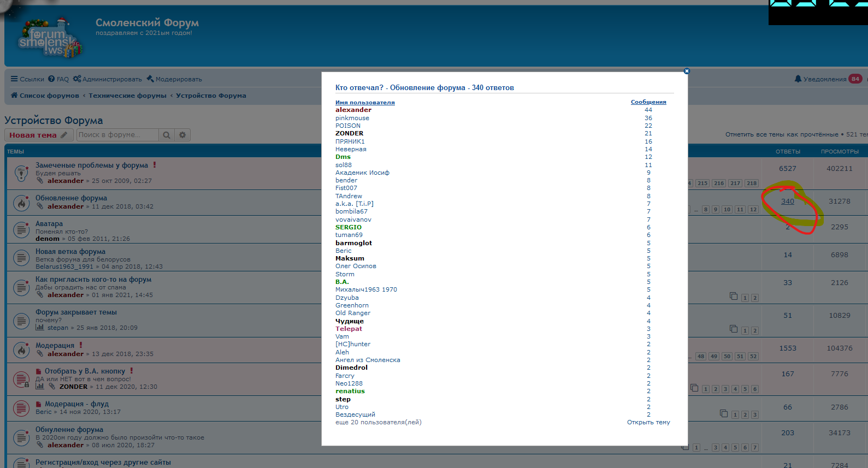Sort popup by Сообщения column
Image resolution: width=868 pixels, height=468 pixels.
click(648, 102)
